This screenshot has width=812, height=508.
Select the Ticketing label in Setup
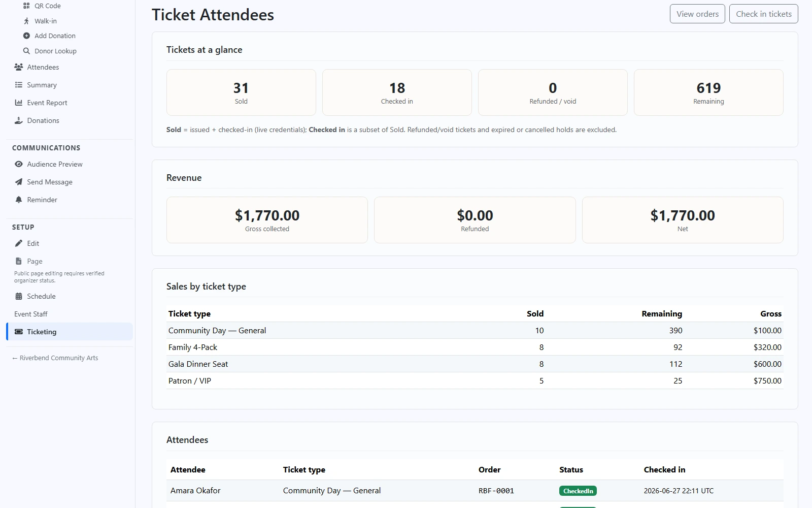coord(42,332)
